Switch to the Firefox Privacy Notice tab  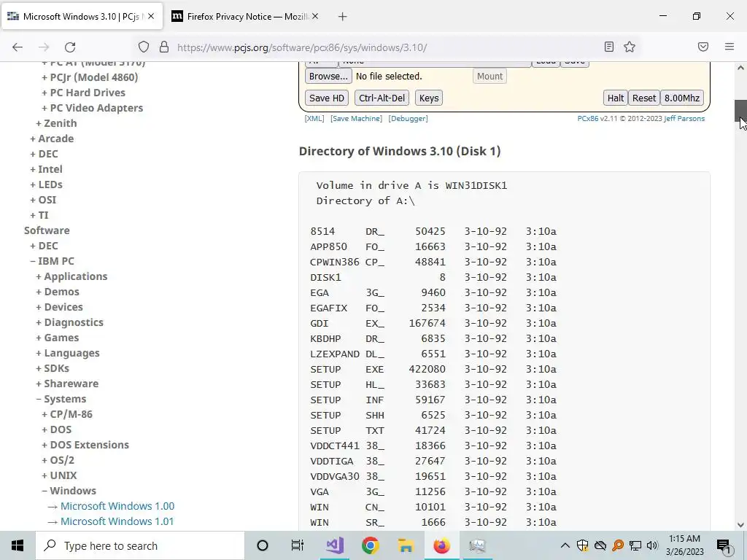(x=245, y=17)
